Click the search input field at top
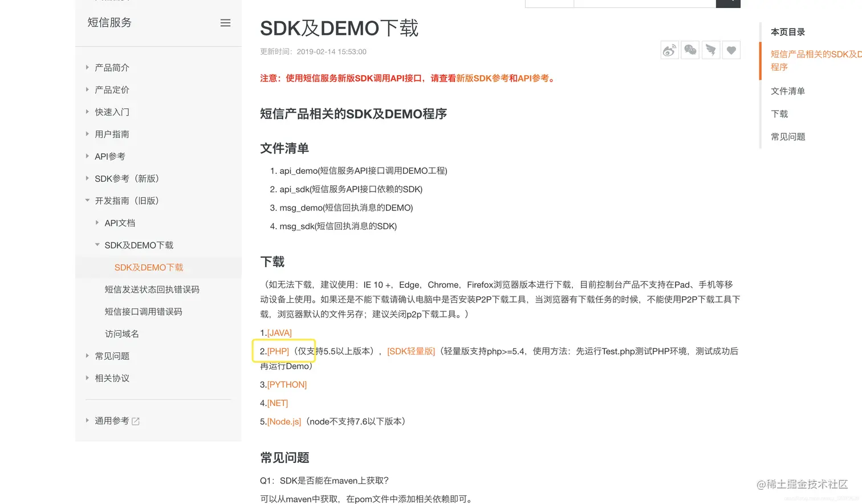Image resolution: width=862 pixels, height=504 pixels. 644,3
